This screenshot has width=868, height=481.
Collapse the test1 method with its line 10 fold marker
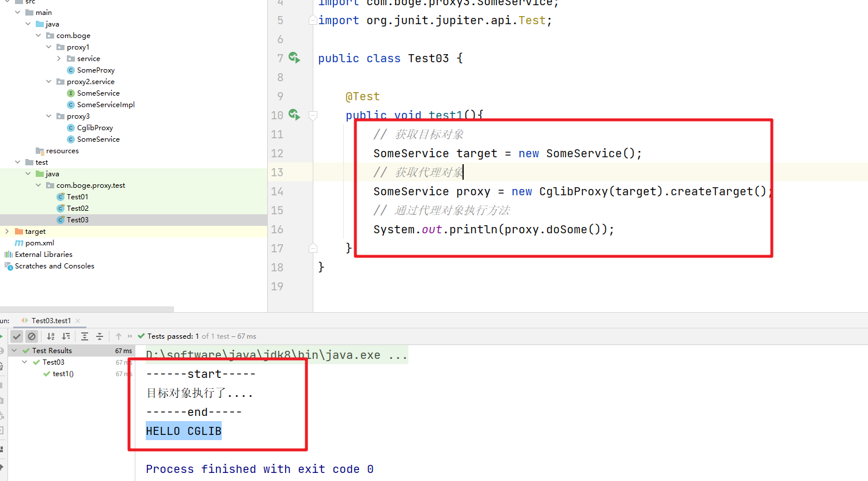tap(313, 115)
